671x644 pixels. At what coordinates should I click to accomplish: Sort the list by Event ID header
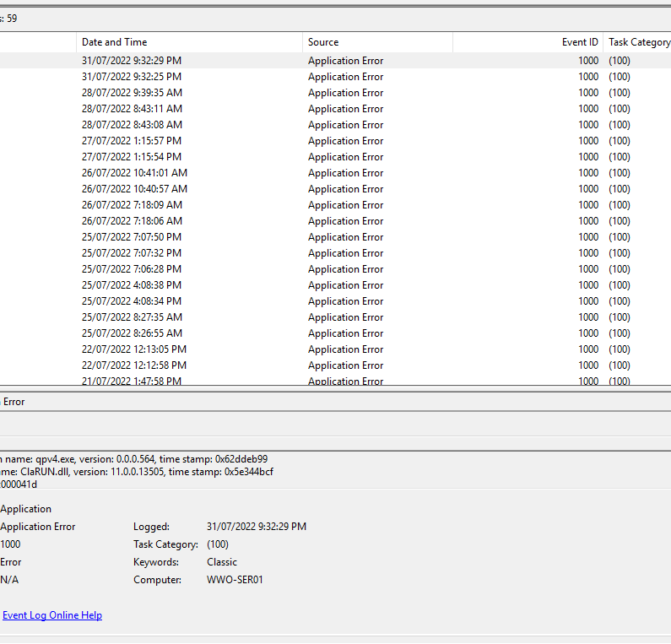click(580, 42)
